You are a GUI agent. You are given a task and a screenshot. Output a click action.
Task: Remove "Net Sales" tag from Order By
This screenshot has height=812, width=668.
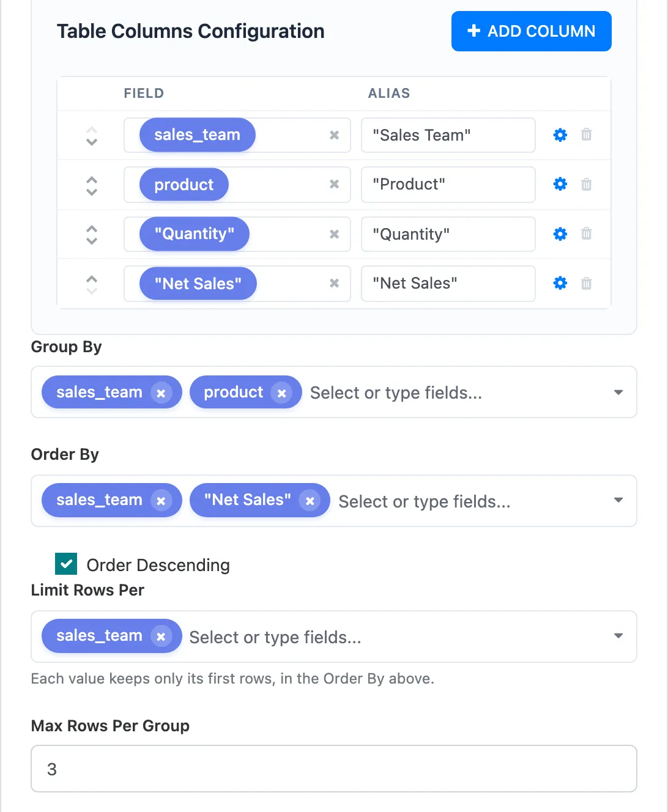310,501
